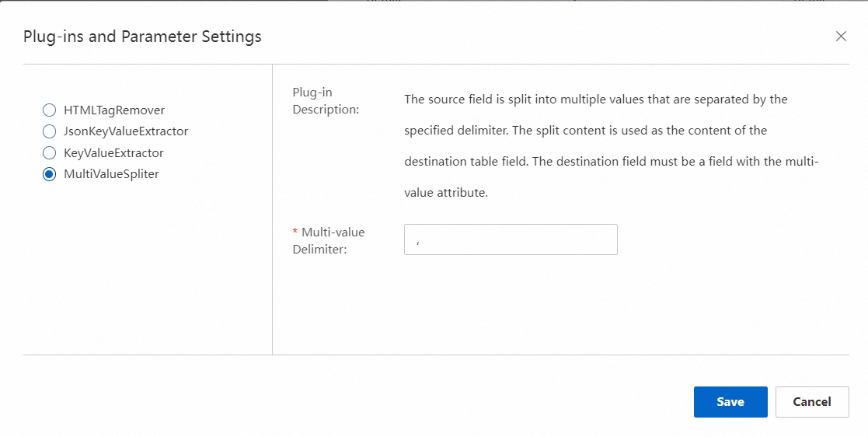The image size is (868, 437).
Task: Pick the KeyValueExtractor radio circle
Action: [x=49, y=153]
